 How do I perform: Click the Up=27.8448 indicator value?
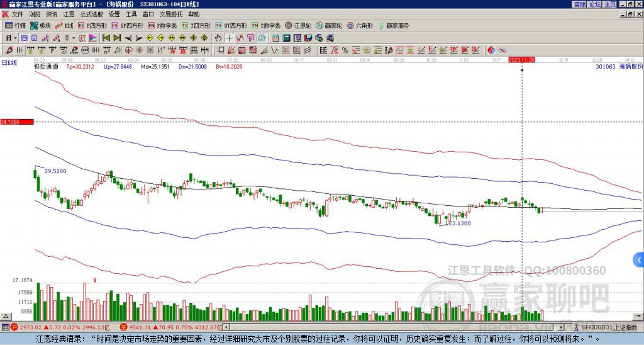pyautogui.click(x=118, y=66)
